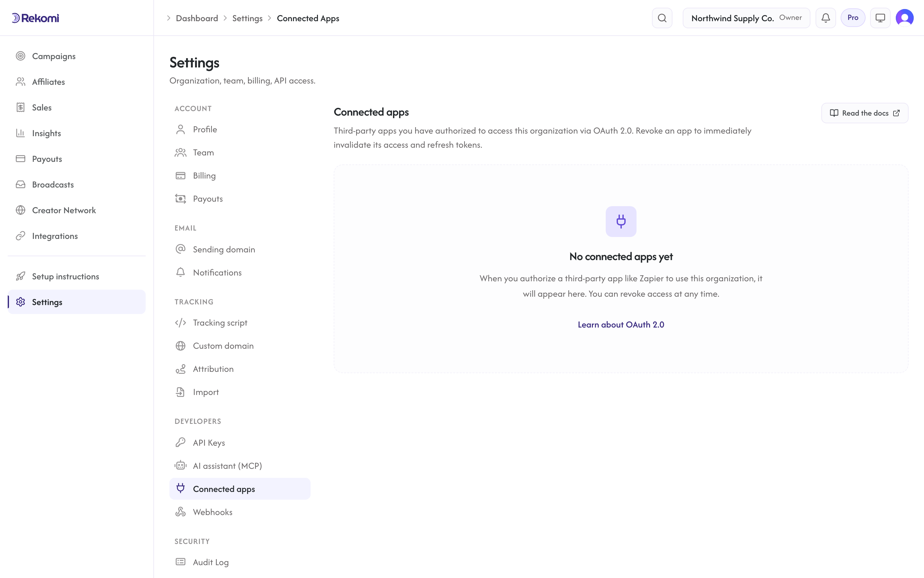Click the Sales receipt icon

[21, 108]
